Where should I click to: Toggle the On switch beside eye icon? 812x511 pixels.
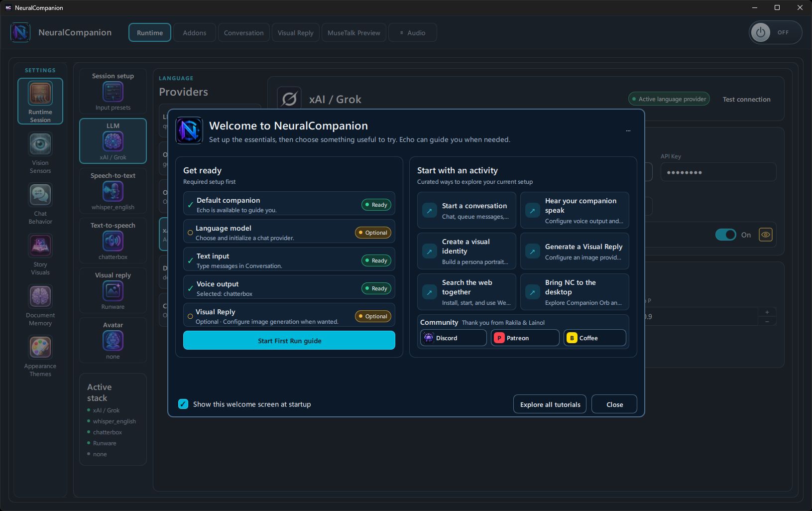725,235
